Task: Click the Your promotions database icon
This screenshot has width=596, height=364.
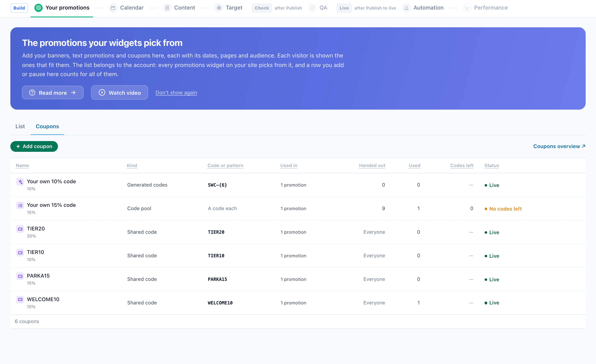Action: 38,8
